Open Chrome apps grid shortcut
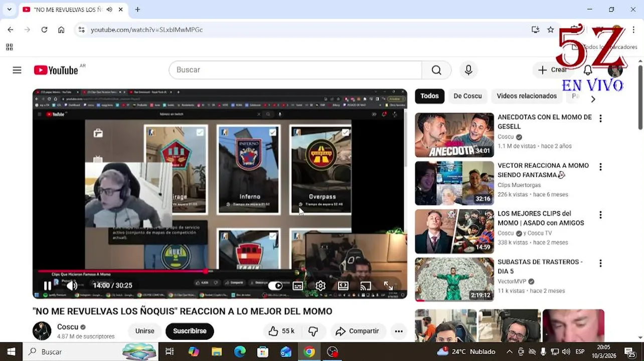 coord(9,47)
